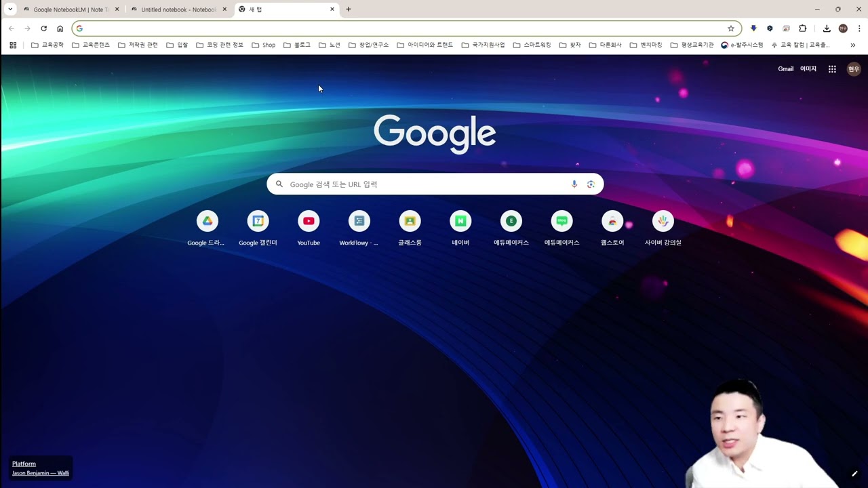The image size is (868, 488).
Task: Close the Untitled notebook tab
Action: point(224,9)
